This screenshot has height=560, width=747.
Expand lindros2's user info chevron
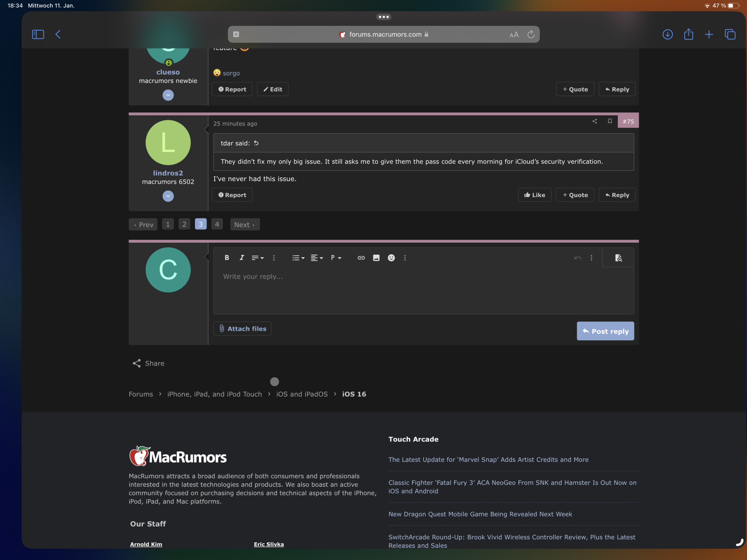[x=168, y=196]
